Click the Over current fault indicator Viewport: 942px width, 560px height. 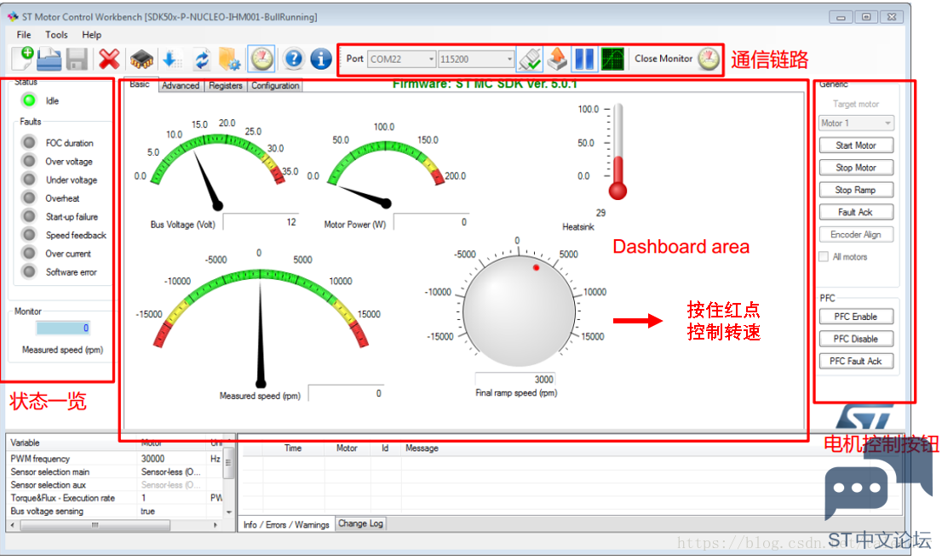pyautogui.click(x=29, y=254)
